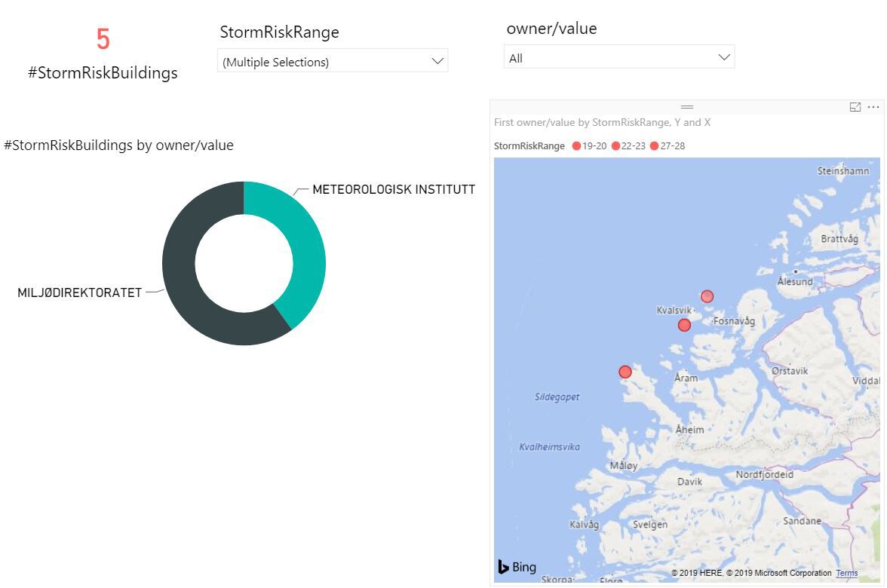Expand the StormRiskRange dropdown arrow
The height and width of the screenshot is (588, 887).
[x=437, y=61]
